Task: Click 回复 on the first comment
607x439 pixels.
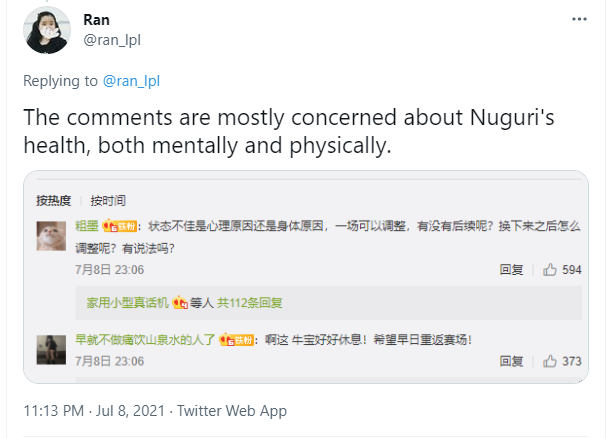Action: coord(511,270)
